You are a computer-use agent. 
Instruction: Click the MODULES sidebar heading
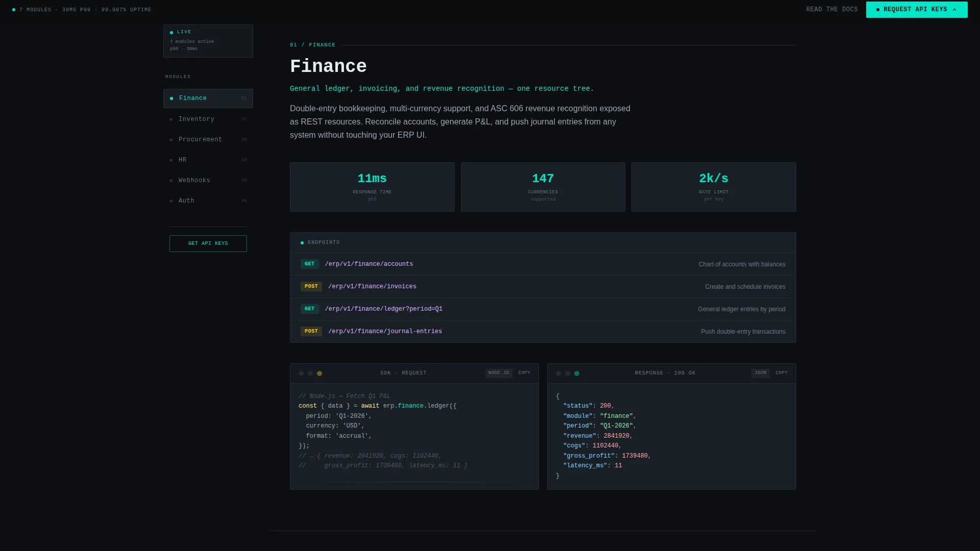point(178,77)
